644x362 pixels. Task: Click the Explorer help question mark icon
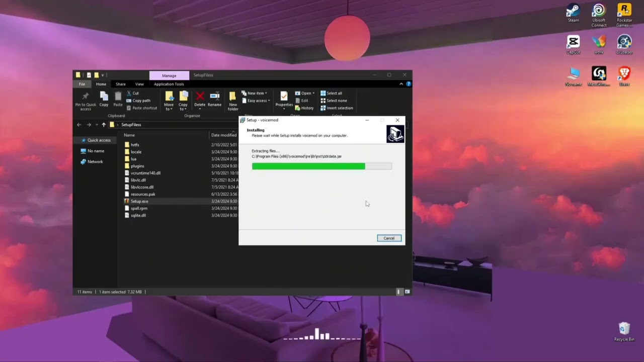pyautogui.click(x=409, y=84)
